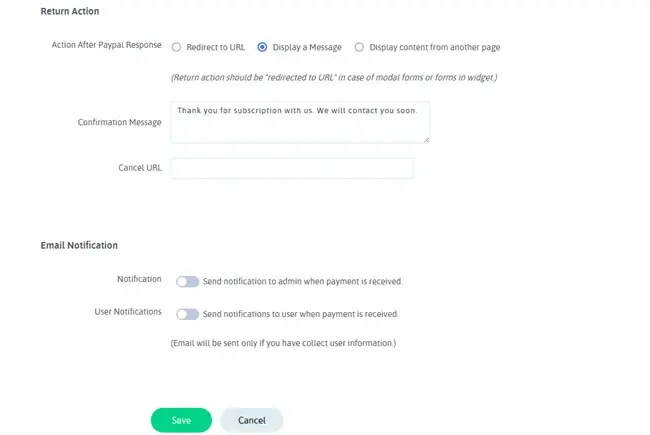Click the 'Send notifications to user' text
This screenshot has width=650, height=435.
[x=300, y=314]
